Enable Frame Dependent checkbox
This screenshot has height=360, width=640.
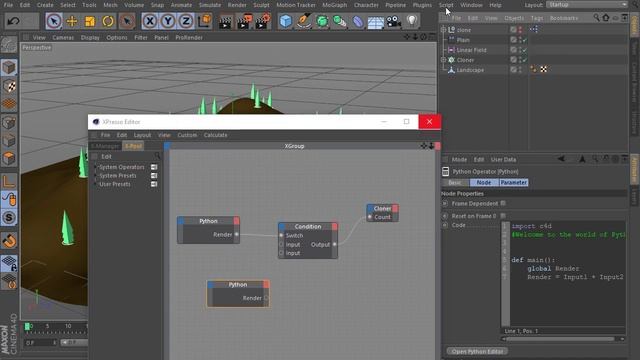503,203
